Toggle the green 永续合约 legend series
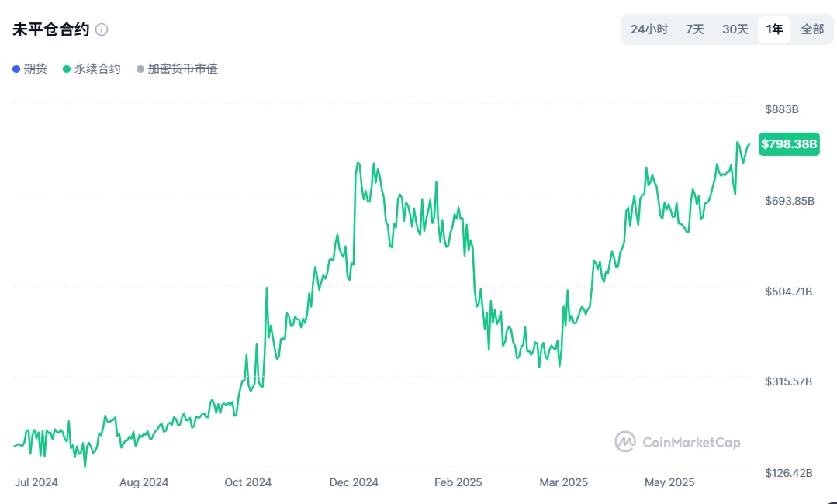837x504 pixels. (x=92, y=69)
